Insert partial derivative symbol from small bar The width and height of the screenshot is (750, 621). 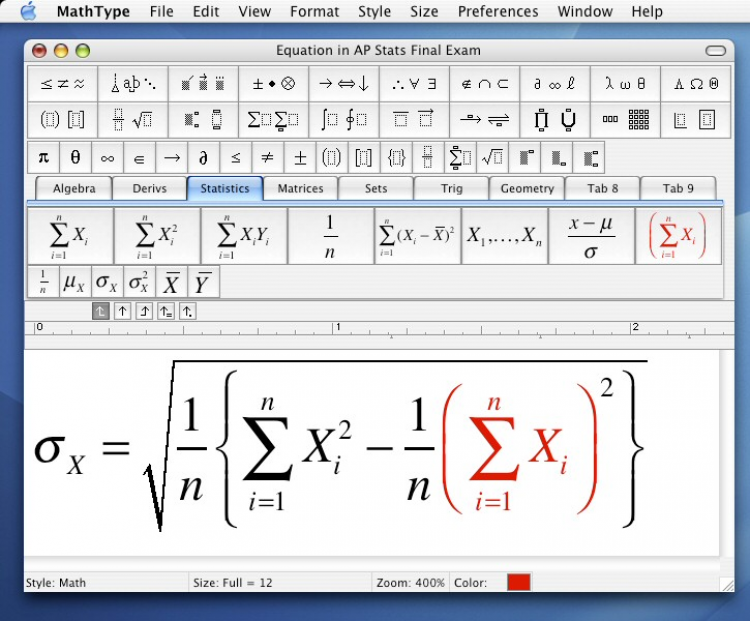tap(204, 157)
